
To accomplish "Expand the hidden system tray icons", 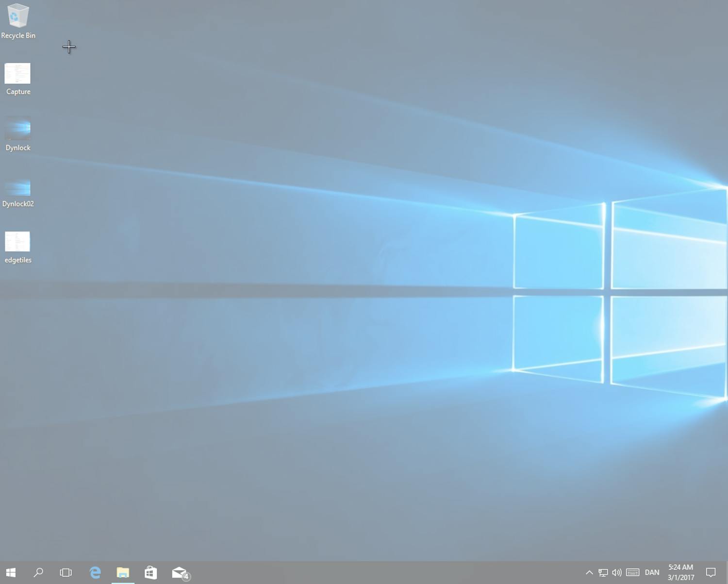I will pyautogui.click(x=589, y=573).
